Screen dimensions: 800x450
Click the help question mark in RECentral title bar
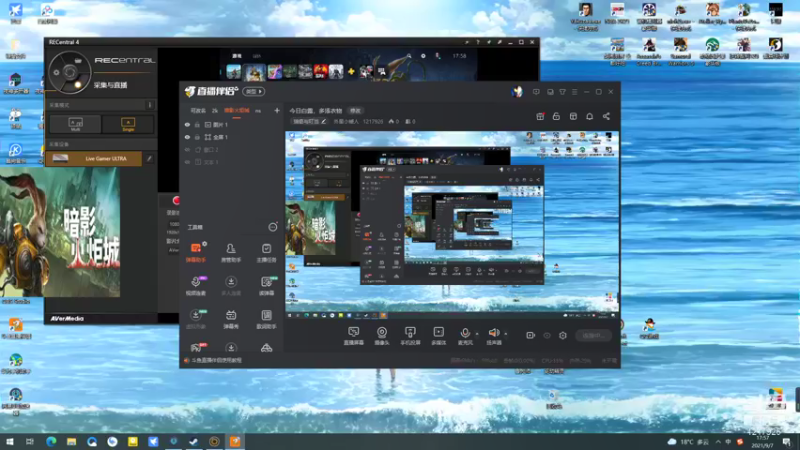pos(478,42)
